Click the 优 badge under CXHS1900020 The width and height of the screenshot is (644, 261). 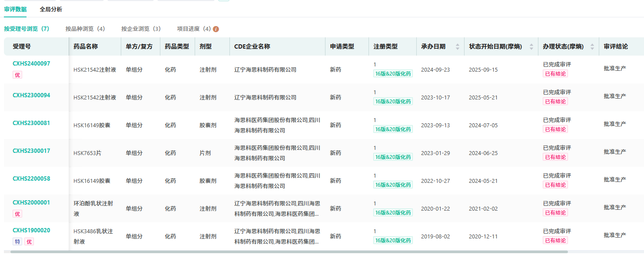(x=29, y=242)
